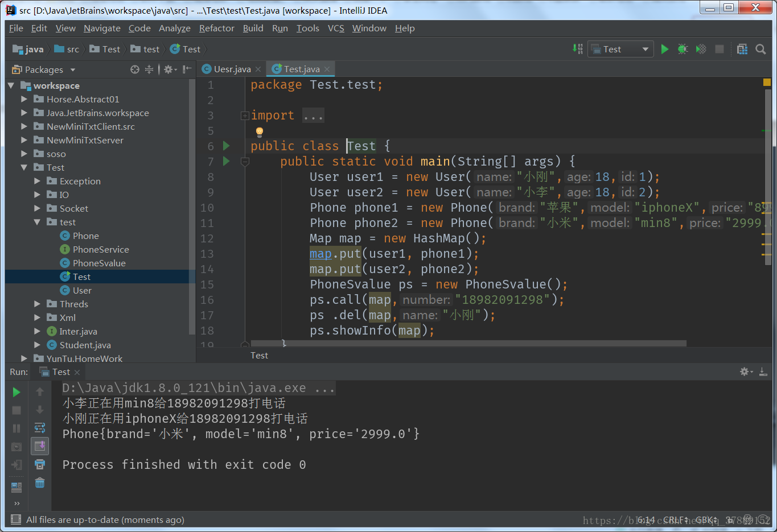The image size is (777, 532).
Task: Open Search Everywhere magnifier
Action: (760, 50)
